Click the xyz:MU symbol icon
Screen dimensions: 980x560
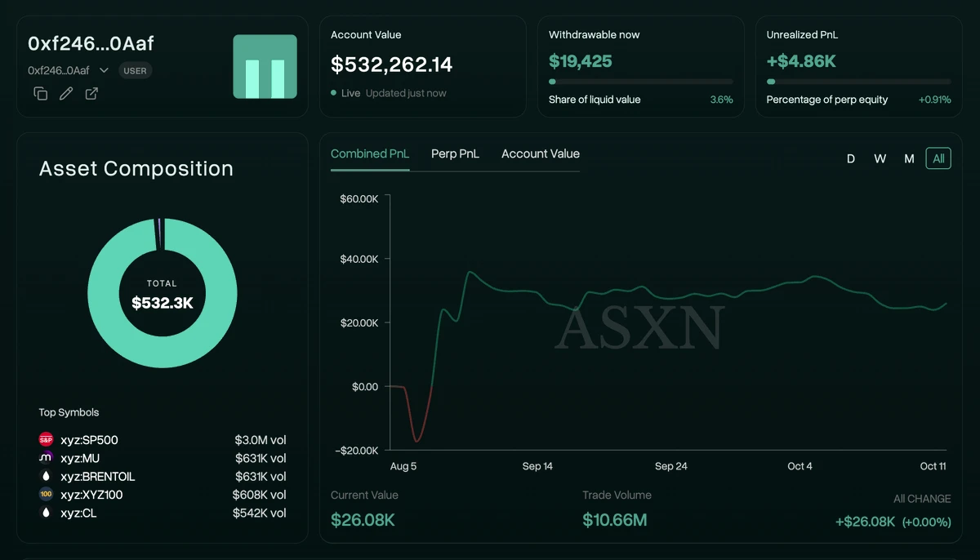[x=46, y=458]
